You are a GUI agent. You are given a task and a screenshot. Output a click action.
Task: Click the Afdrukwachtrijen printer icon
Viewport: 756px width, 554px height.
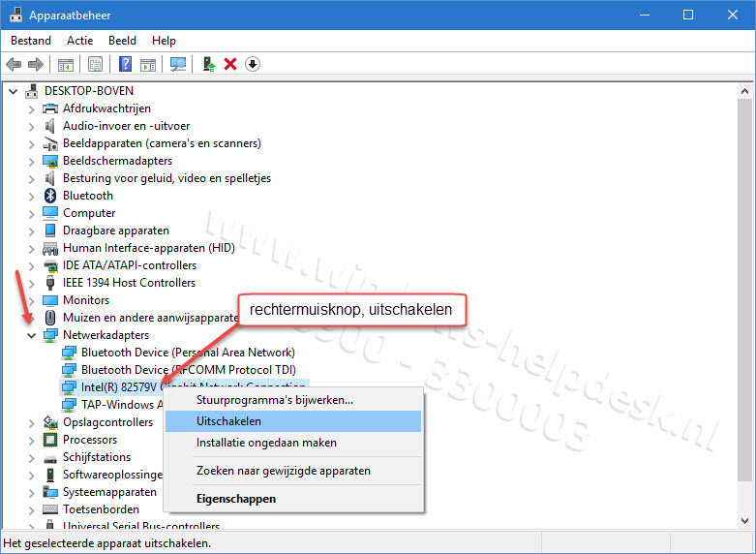click(x=50, y=108)
